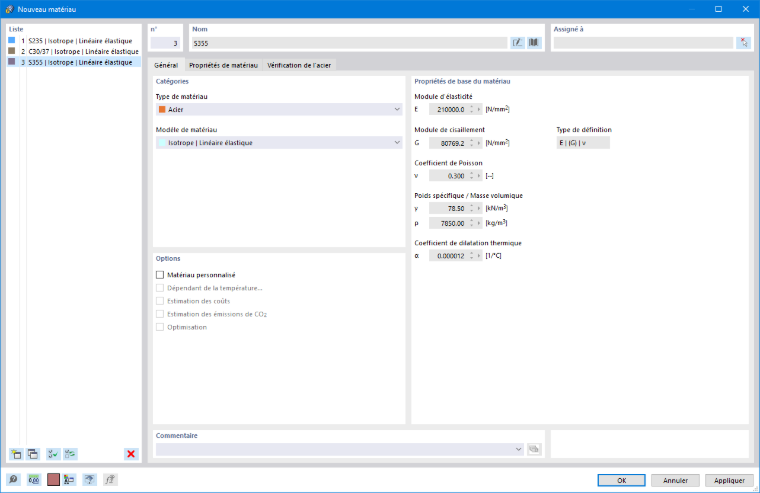Viewport: 760px width, 493px height.
Task: Open the Vérification de l'acier tab
Action: (x=299, y=65)
